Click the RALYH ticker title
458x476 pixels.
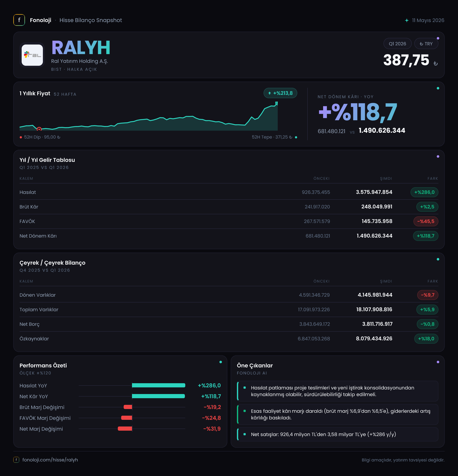point(81,48)
